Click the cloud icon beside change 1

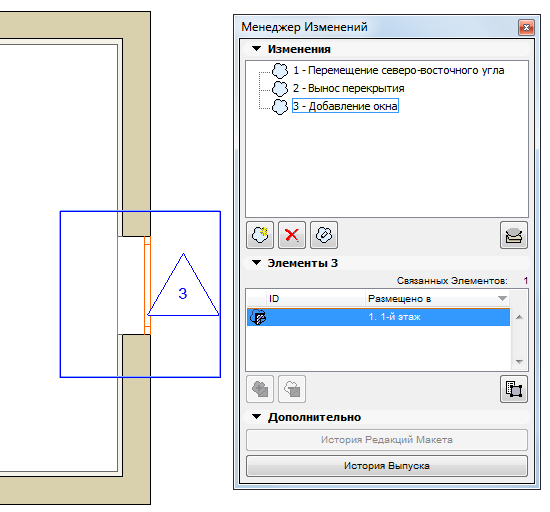pyautogui.click(x=280, y=70)
